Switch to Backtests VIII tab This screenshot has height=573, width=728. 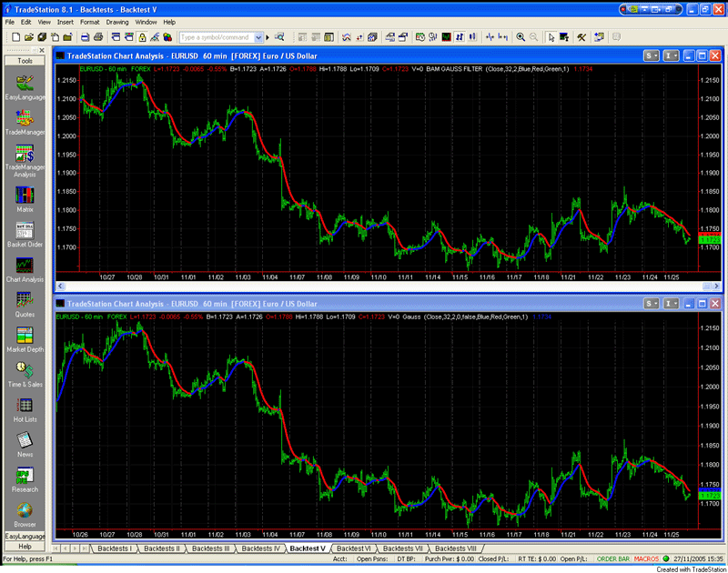(x=456, y=548)
